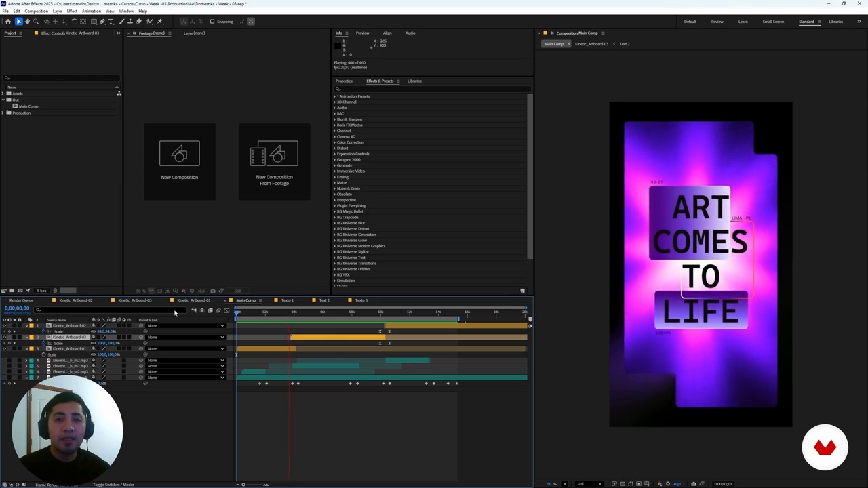Viewport: 868px width, 488px height.
Task: Select the Rectangle shape tool
Action: pyautogui.click(x=94, y=22)
